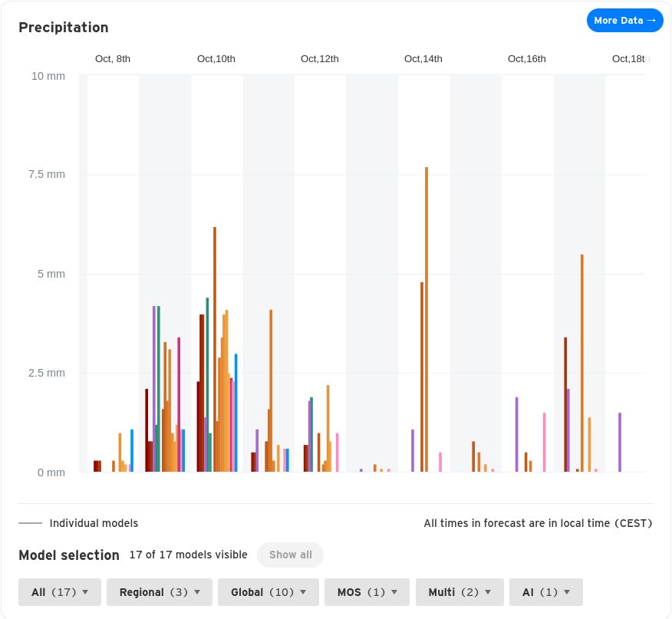Click the Show all models button

pyautogui.click(x=290, y=555)
